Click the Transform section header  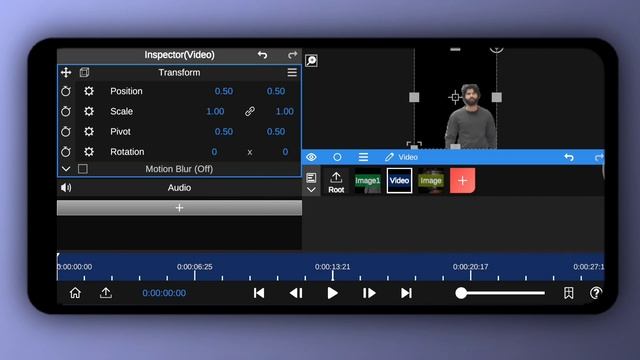coord(179,73)
